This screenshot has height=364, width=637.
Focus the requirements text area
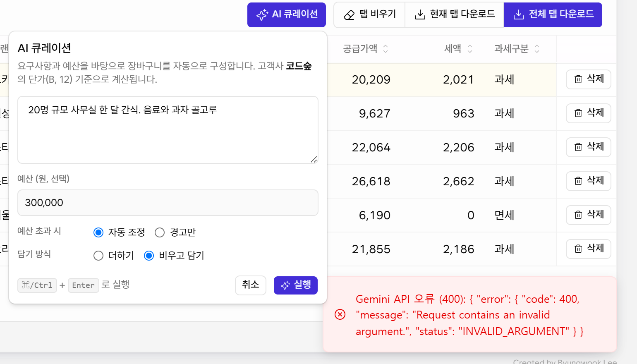168,130
